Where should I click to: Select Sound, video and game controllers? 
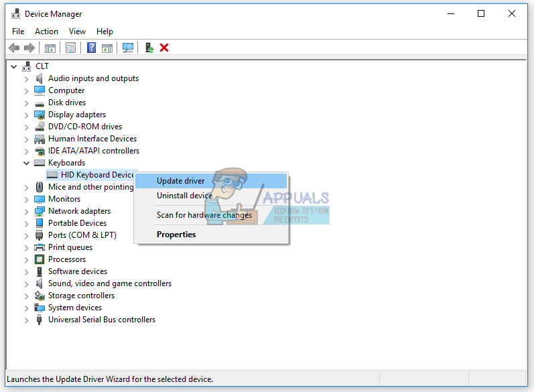pyautogui.click(x=110, y=283)
